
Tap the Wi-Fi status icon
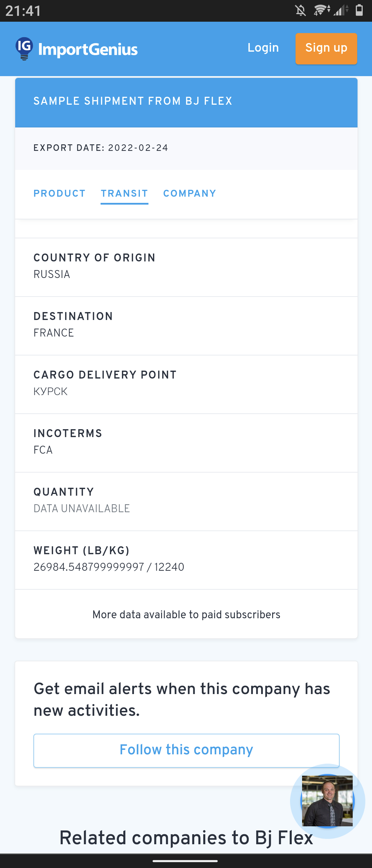click(321, 10)
